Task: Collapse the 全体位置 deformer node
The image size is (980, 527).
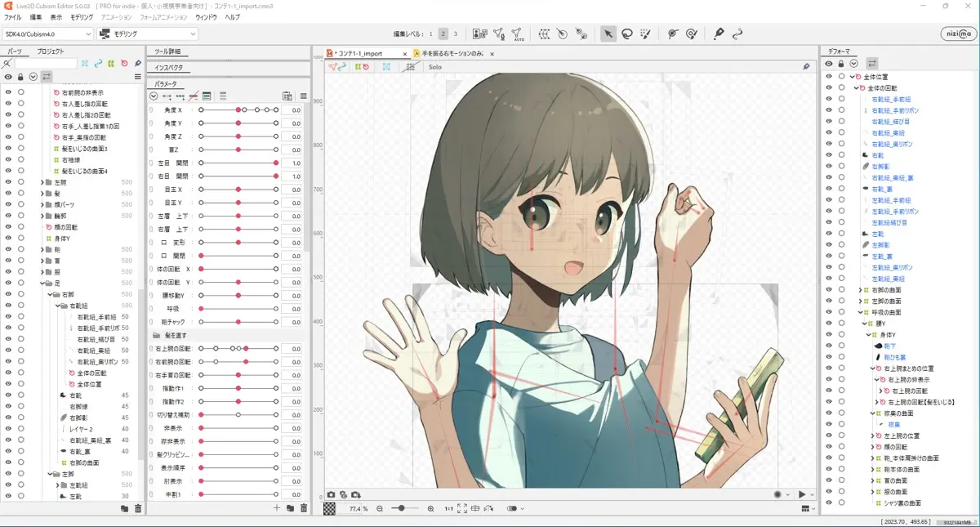Action: [852, 77]
